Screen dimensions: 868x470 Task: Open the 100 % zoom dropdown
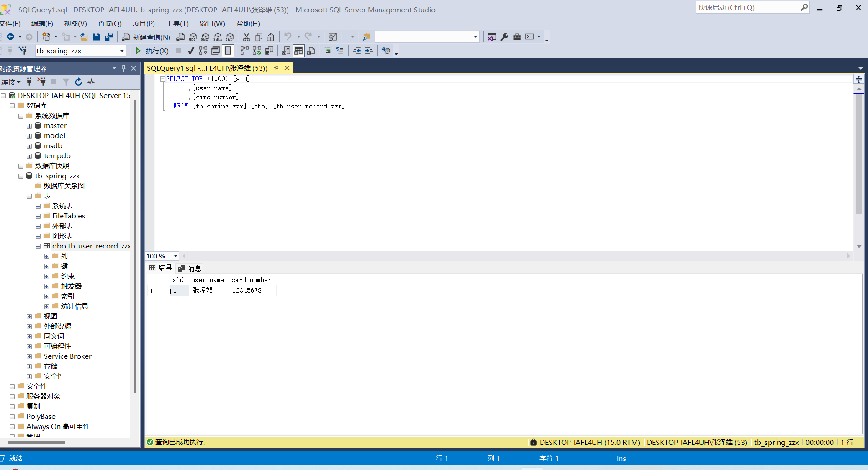tap(175, 256)
